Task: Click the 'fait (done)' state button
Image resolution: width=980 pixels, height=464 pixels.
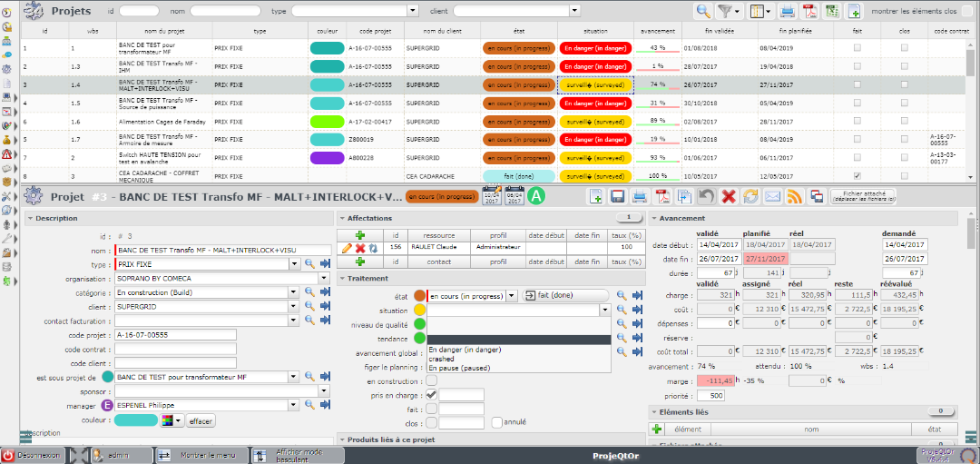Action: (x=565, y=296)
